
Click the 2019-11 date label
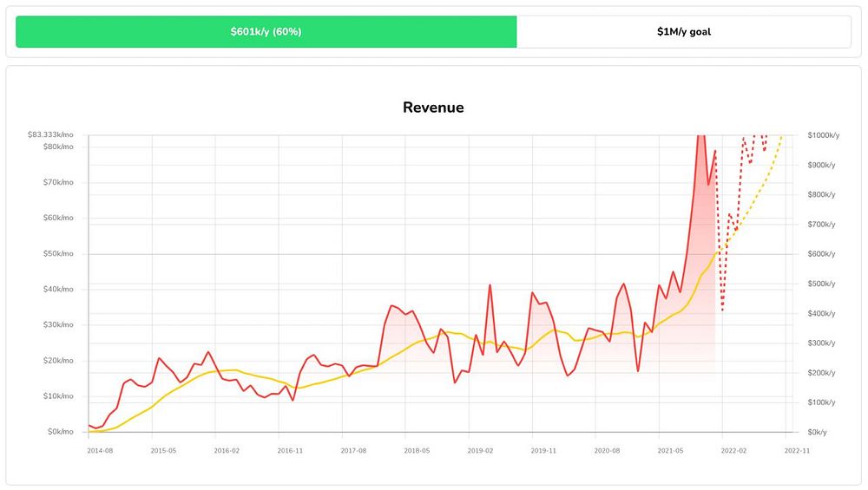pyautogui.click(x=543, y=451)
